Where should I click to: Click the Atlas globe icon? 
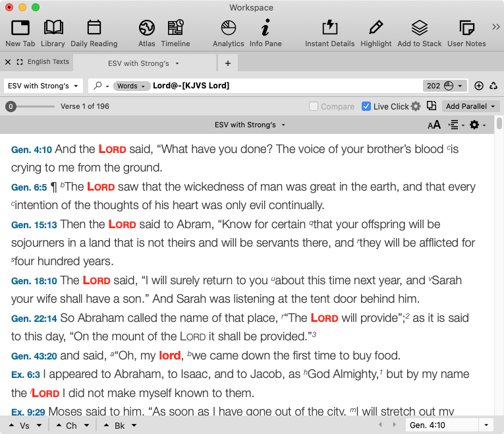pos(146,28)
